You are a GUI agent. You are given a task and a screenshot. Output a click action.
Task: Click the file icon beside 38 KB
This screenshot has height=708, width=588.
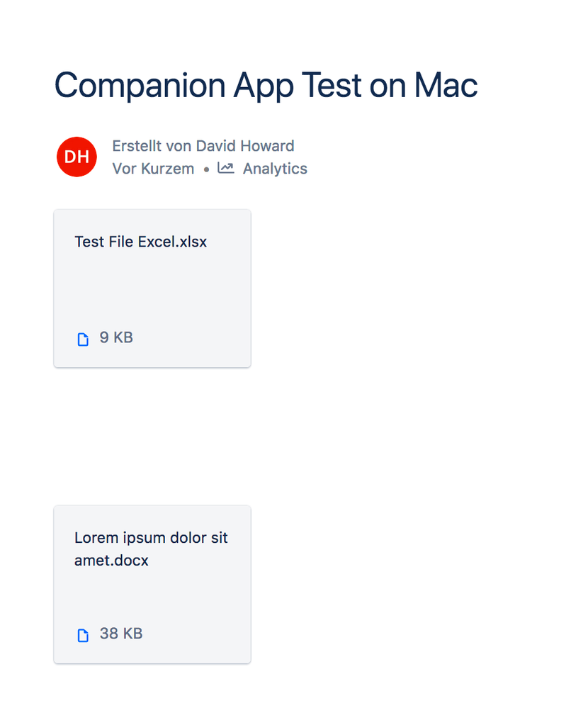(83, 635)
